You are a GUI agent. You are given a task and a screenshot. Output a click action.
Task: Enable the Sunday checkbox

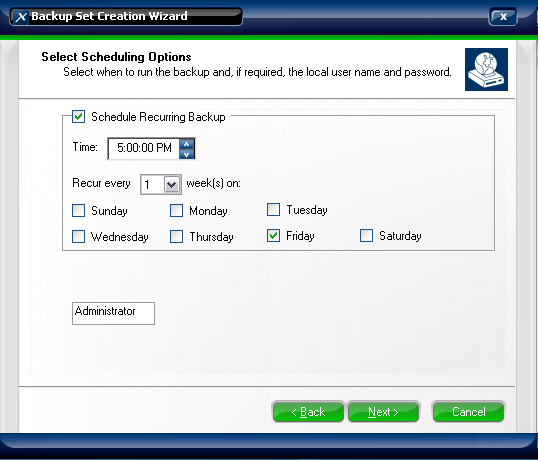tap(79, 211)
